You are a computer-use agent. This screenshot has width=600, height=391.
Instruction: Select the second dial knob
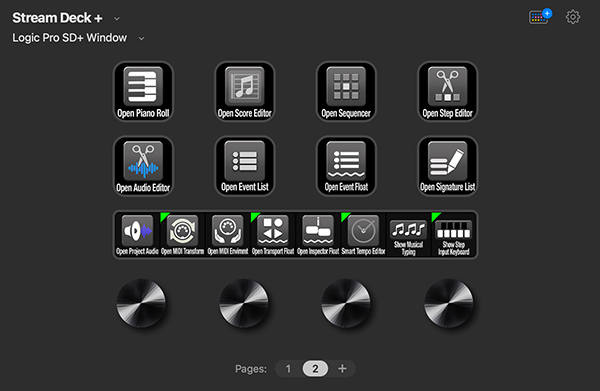(244, 303)
